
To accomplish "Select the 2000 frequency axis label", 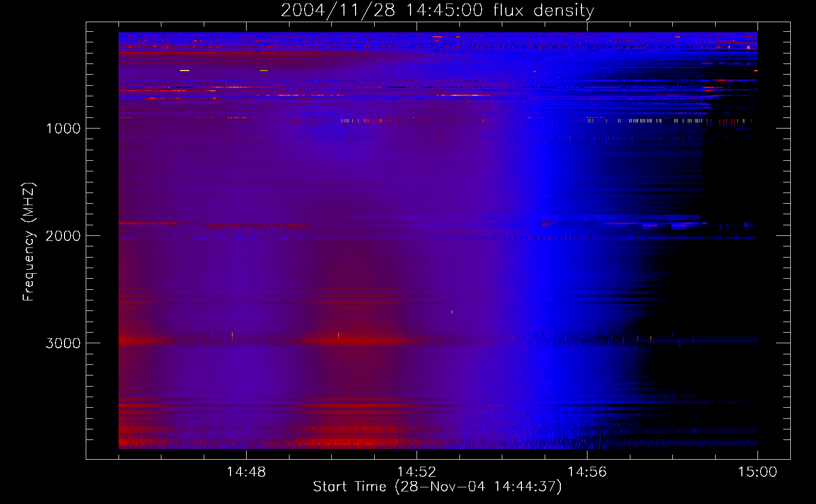I will (x=63, y=236).
